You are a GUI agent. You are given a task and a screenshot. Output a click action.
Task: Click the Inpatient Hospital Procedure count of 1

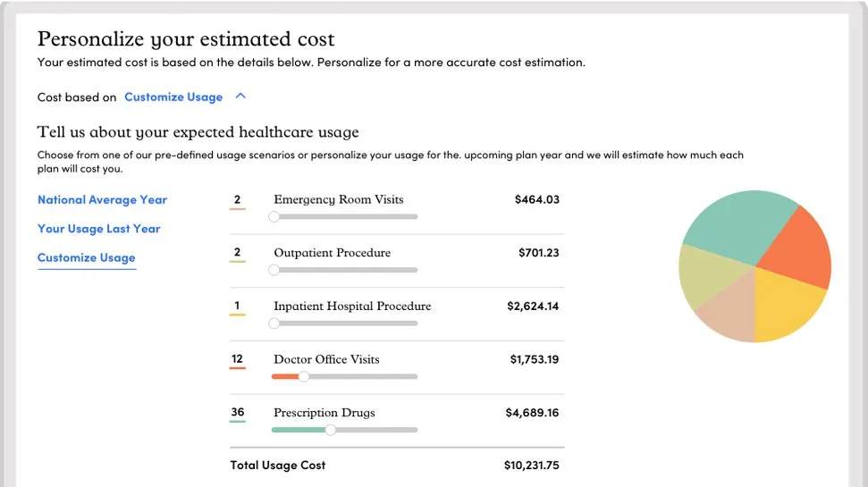pyautogui.click(x=237, y=306)
